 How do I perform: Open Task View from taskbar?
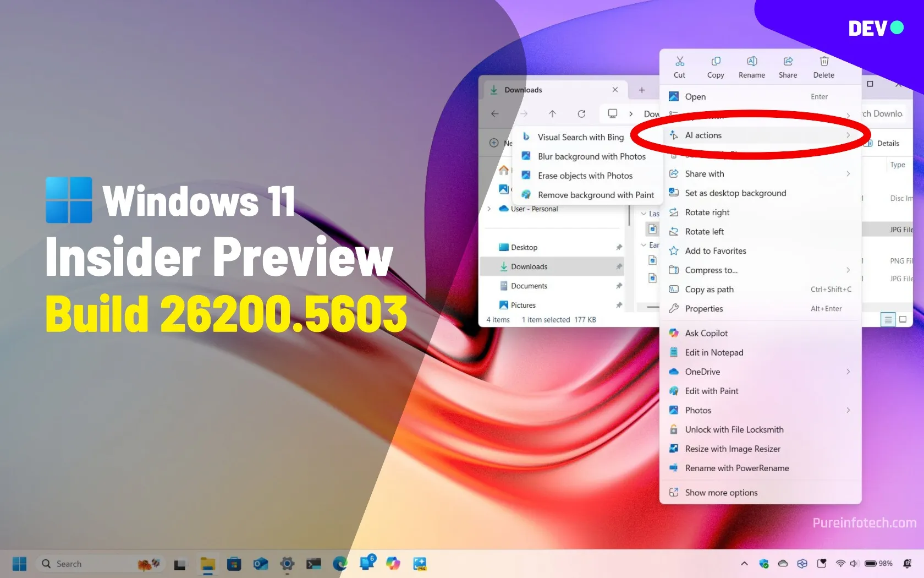click(180, 564)
